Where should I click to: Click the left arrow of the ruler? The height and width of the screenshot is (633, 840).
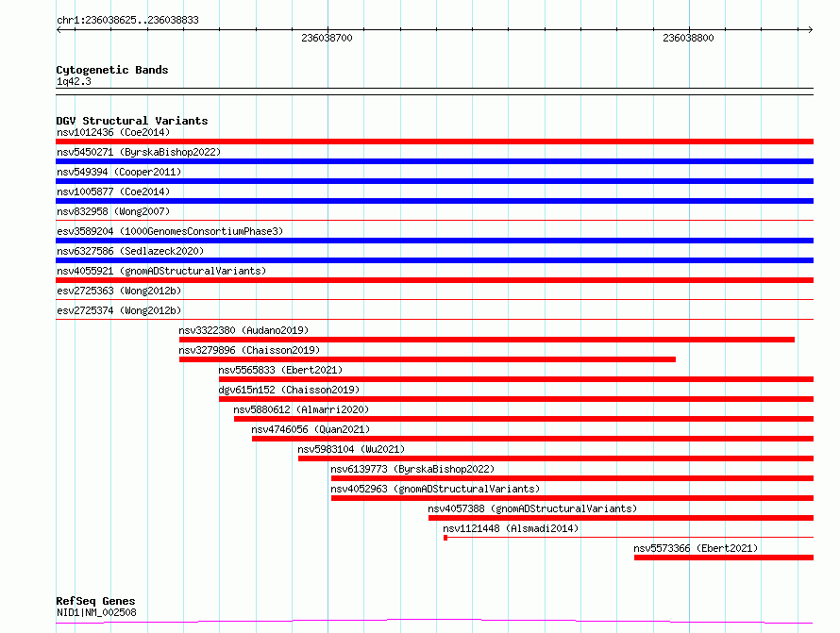pyautogui.click(x=59, y=29)
